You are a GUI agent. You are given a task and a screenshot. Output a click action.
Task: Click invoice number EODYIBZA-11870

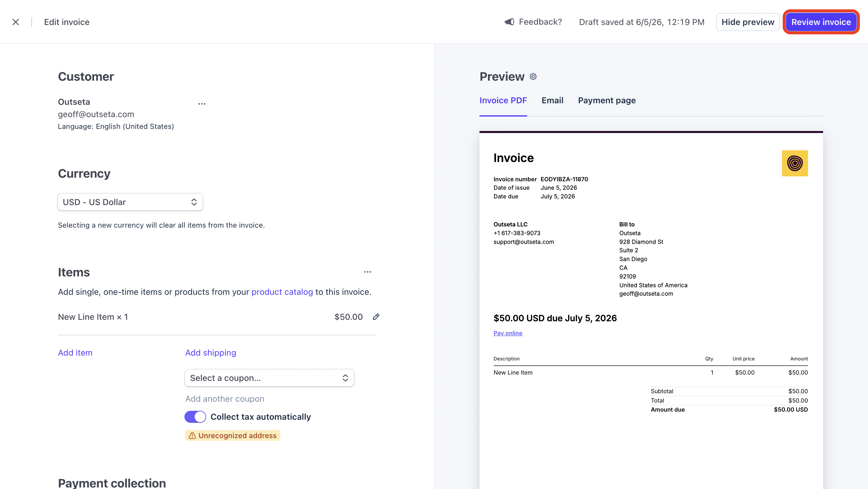click(x=564, y=179)
